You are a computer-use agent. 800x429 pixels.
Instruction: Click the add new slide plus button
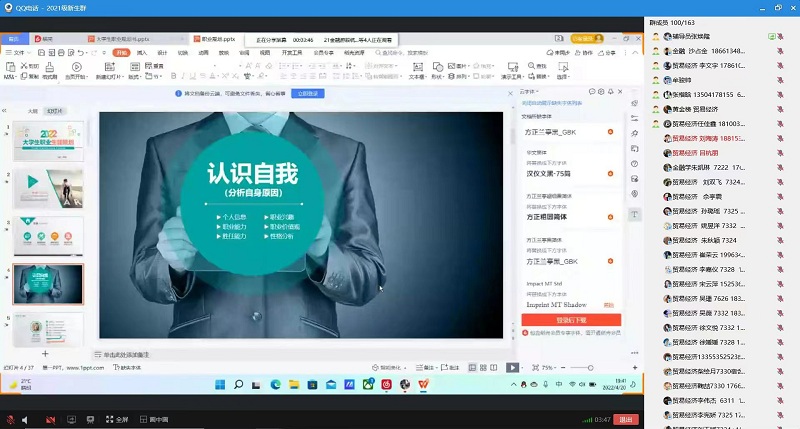(x=45, y=354)
